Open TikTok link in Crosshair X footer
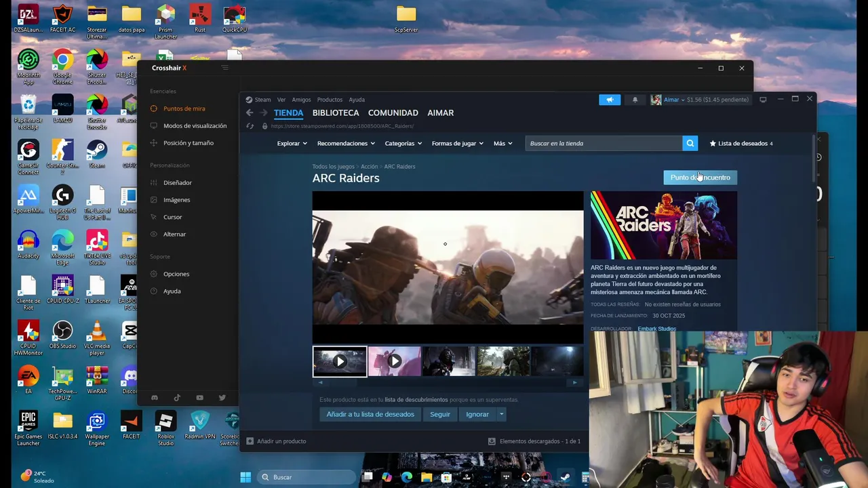Viewport: 868px width, 488px height. [177, 398]
